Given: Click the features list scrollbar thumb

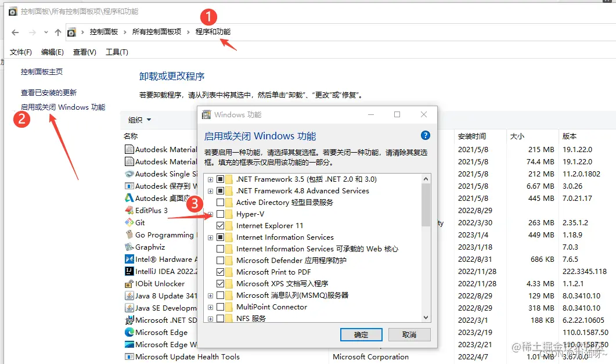Looking at the screenshot, I should click(426, 205).
